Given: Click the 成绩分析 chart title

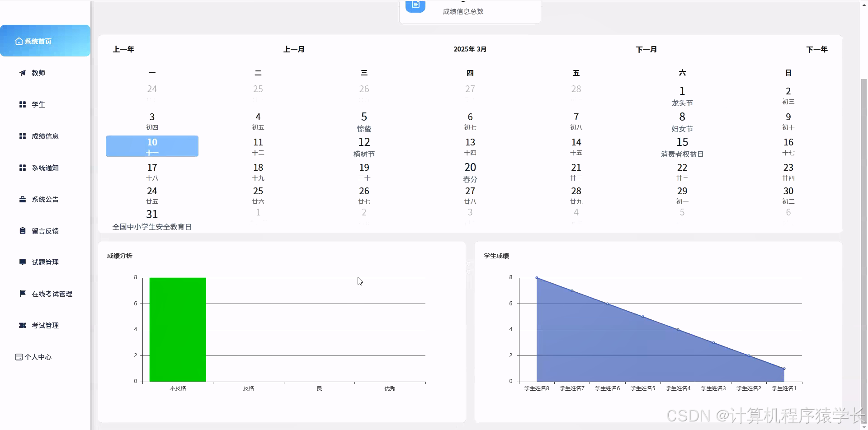Looking at the screenshot, I should [x=119, y=256].
